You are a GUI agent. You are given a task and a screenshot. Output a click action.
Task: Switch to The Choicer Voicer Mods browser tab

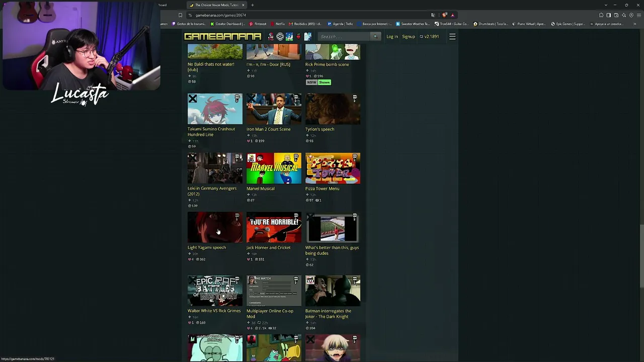(x=216, y=5)
